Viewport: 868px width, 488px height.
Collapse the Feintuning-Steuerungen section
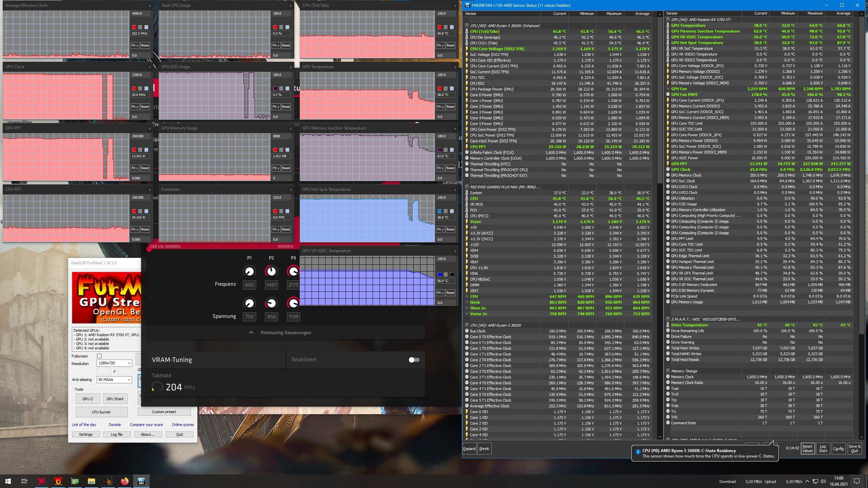pos(285,332)
